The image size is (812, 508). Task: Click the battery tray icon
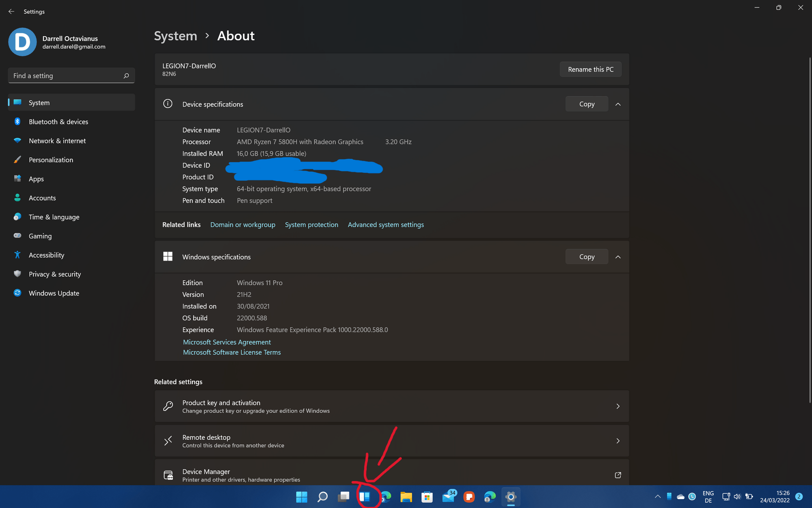pos(749,497)
